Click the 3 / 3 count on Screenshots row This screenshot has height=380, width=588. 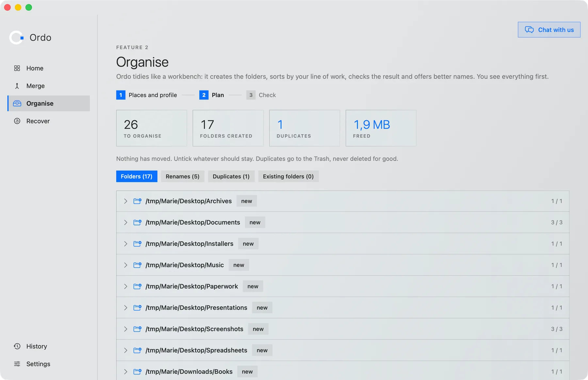pyautogui.click(x=557, y=329)
